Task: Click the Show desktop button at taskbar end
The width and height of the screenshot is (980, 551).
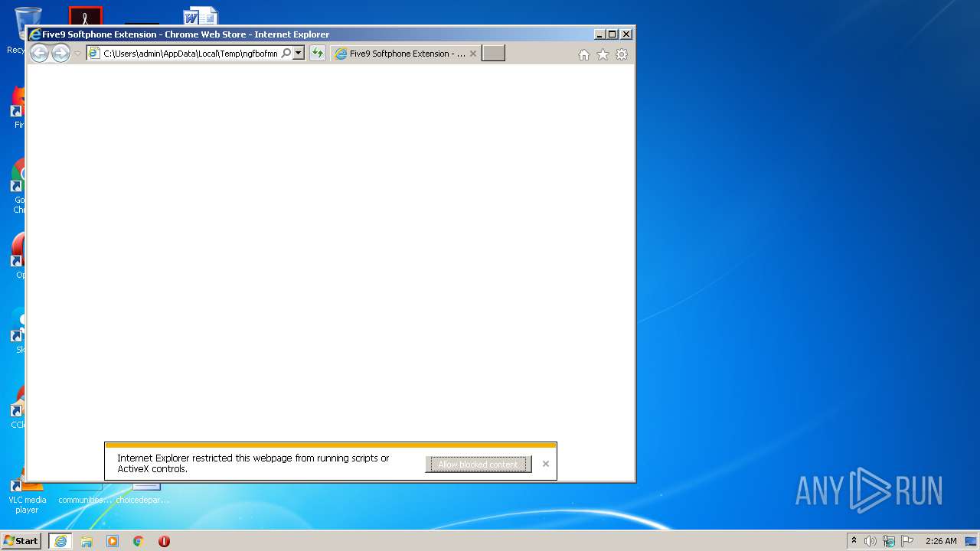Action: 971,541
